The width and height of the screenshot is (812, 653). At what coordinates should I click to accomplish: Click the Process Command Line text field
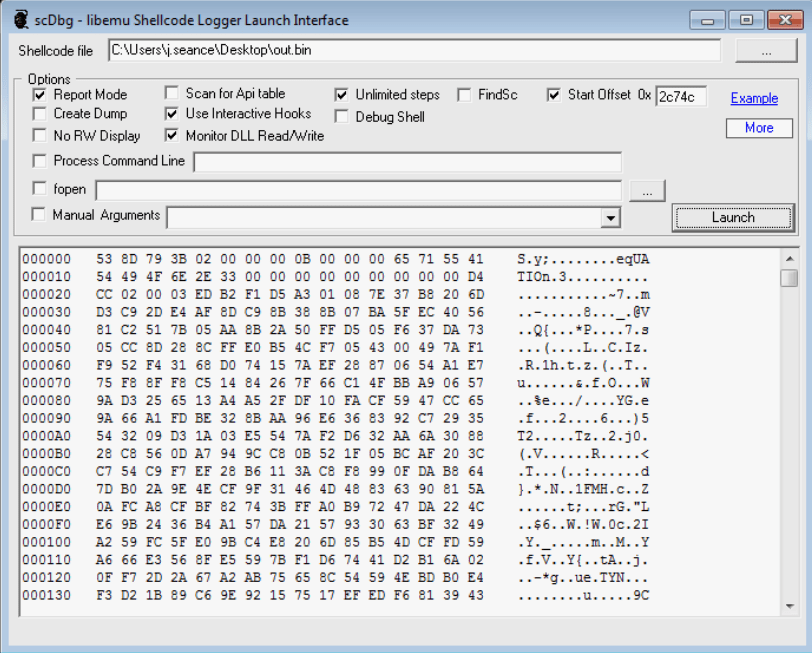click(x=407, y=162)
